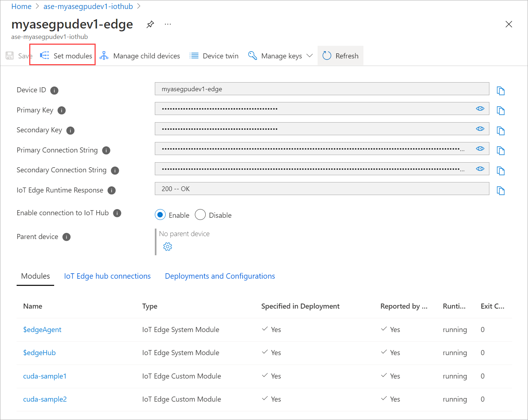
Task: Reveal the Primary Key with eye icon
Action: tap(480, 109)
